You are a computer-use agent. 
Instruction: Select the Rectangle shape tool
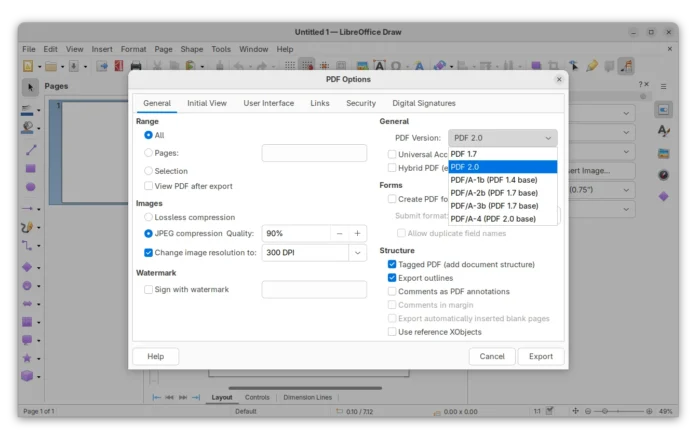[x=30, y=167]
